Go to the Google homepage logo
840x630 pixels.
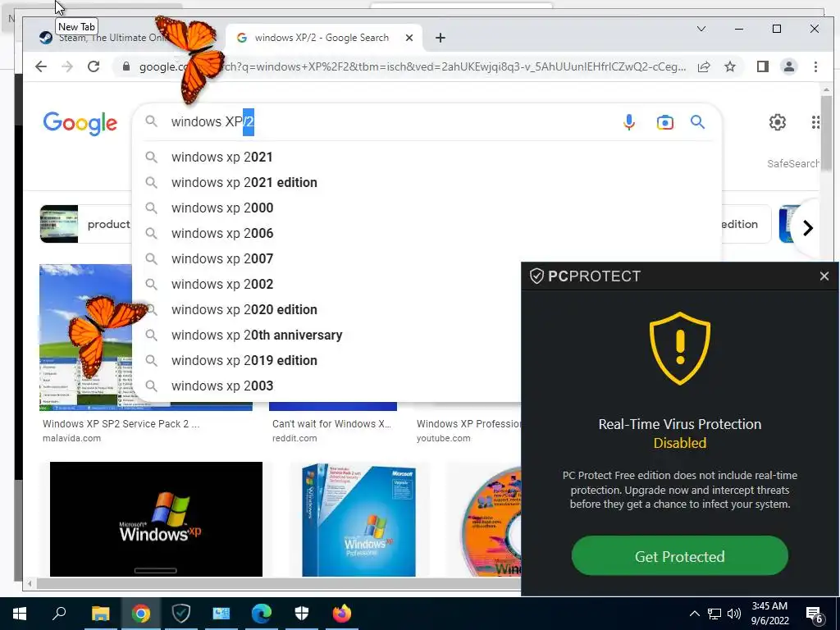point(80,123)
